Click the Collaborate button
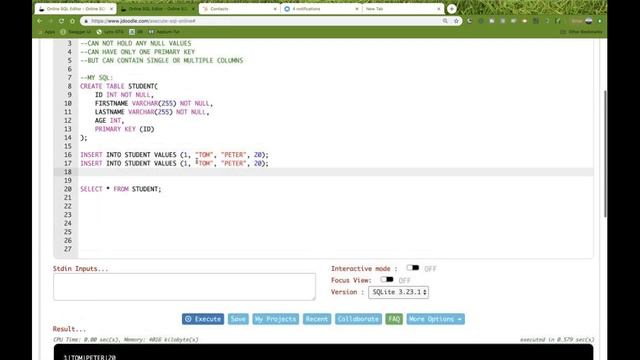 [358, 319]
